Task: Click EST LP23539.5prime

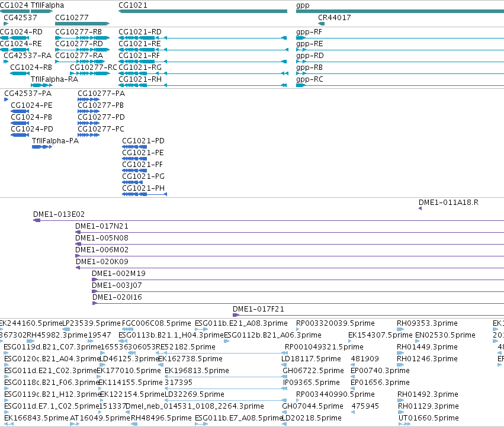Action: pos(91,323)
